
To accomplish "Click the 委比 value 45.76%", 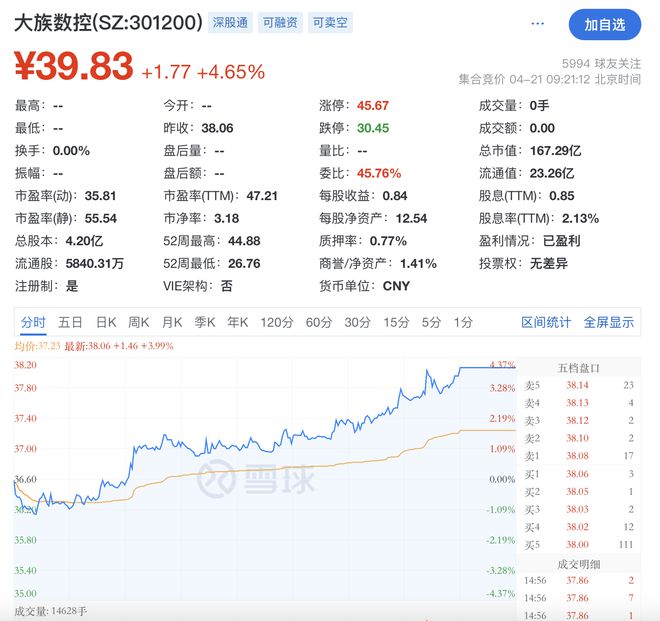I will click(x=379, y=173).
